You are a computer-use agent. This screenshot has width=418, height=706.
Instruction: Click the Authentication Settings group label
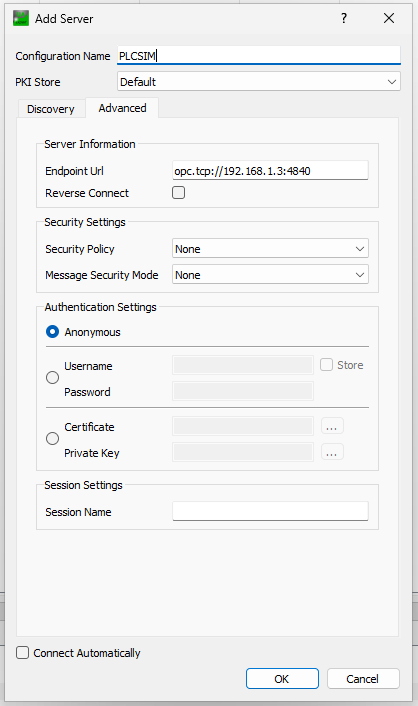[x=100, y=307]
